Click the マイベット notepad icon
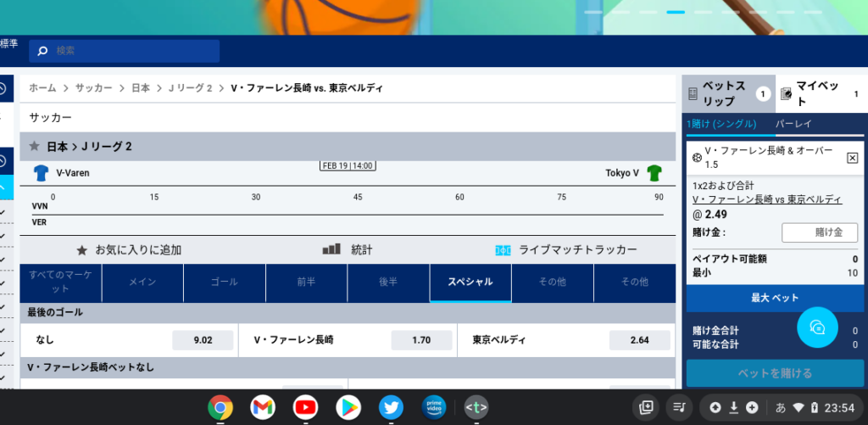 (786, 94)
